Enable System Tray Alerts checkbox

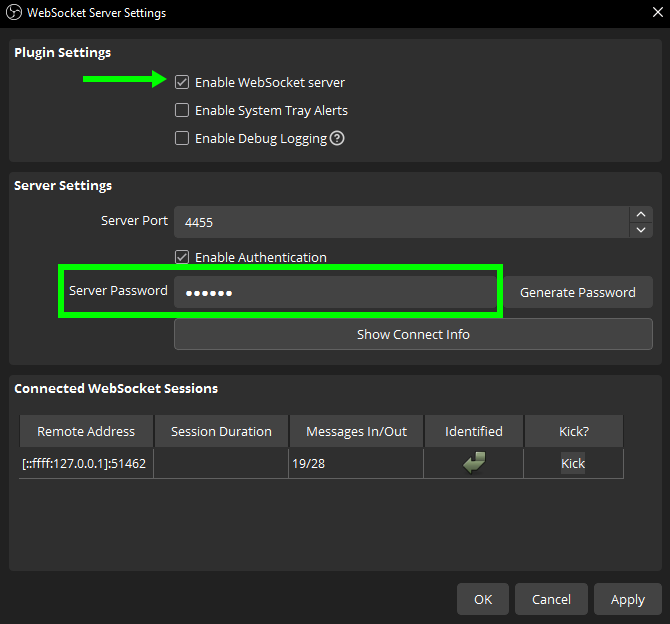[x=182, y=111]
